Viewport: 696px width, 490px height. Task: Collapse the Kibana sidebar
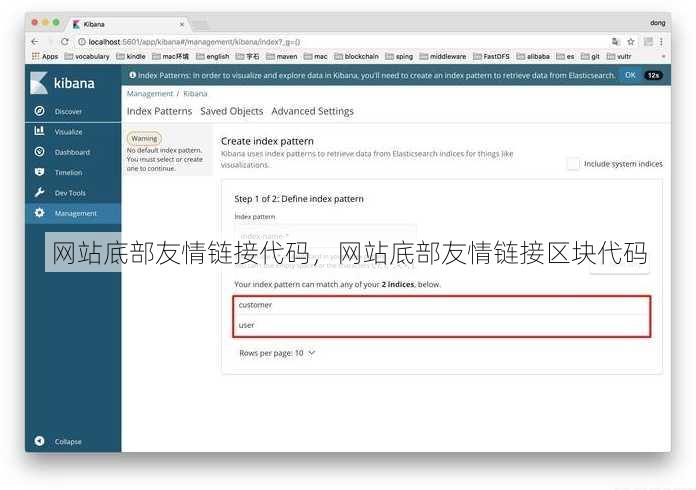[x=58, y=441]
